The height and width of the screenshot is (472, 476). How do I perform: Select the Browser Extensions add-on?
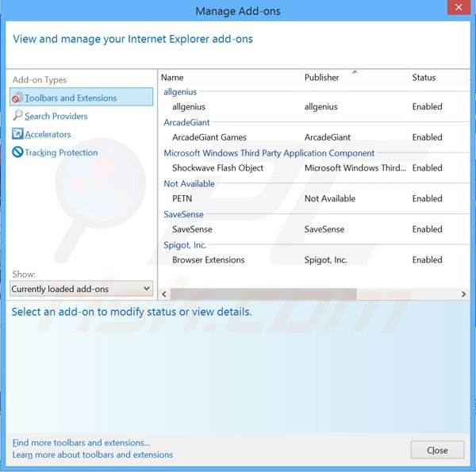(x=314, y=260)
